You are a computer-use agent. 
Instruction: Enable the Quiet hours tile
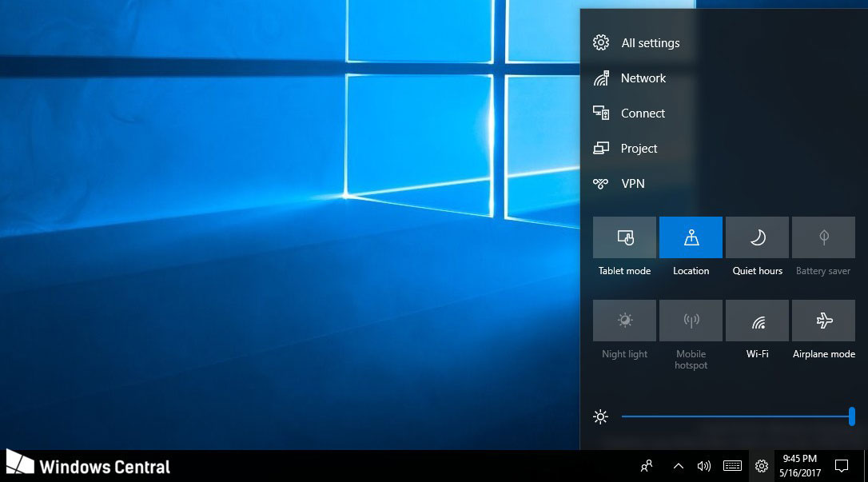click(757, 237)
